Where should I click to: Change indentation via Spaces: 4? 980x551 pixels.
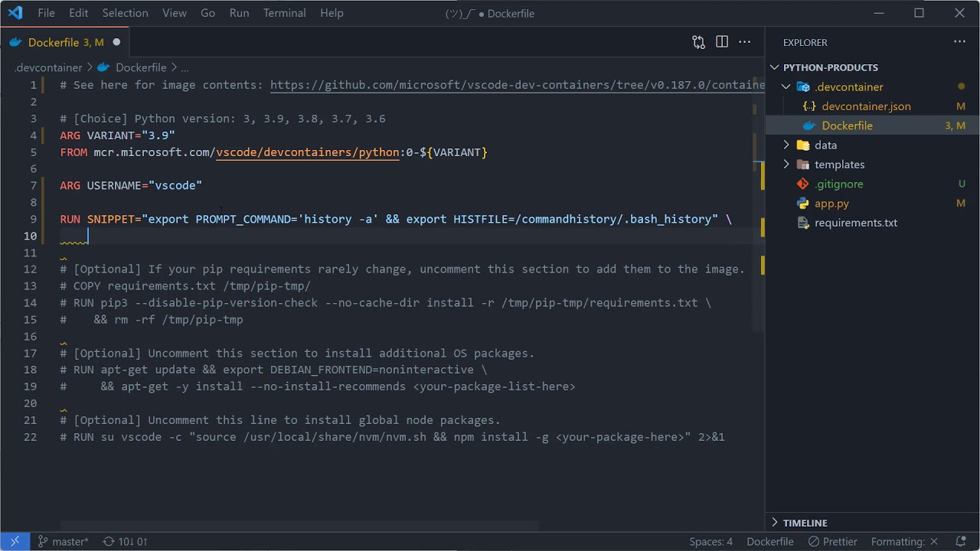(x=710, y=541)
